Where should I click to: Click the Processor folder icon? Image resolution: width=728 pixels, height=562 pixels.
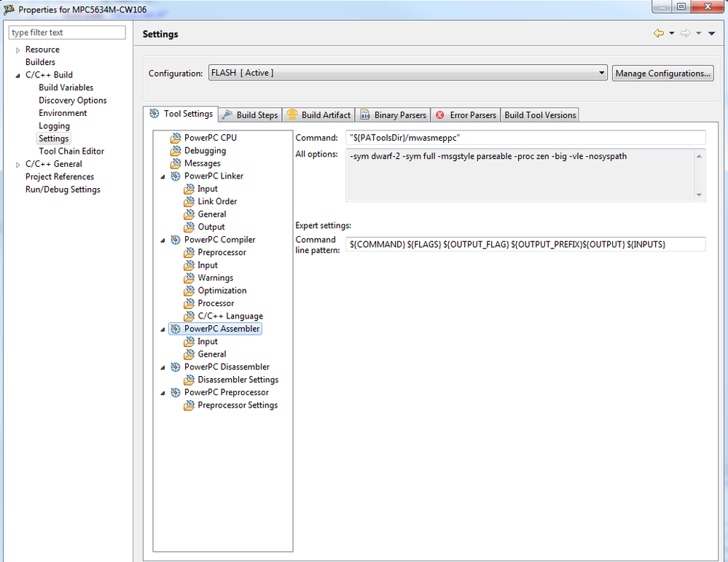point(189,303)
